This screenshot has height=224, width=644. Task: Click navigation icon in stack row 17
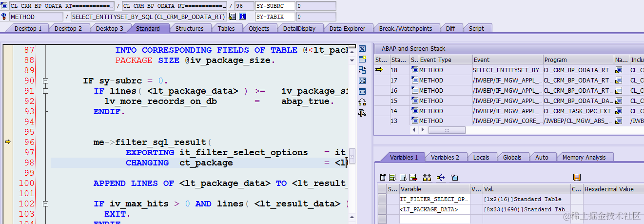coord(619,80)
